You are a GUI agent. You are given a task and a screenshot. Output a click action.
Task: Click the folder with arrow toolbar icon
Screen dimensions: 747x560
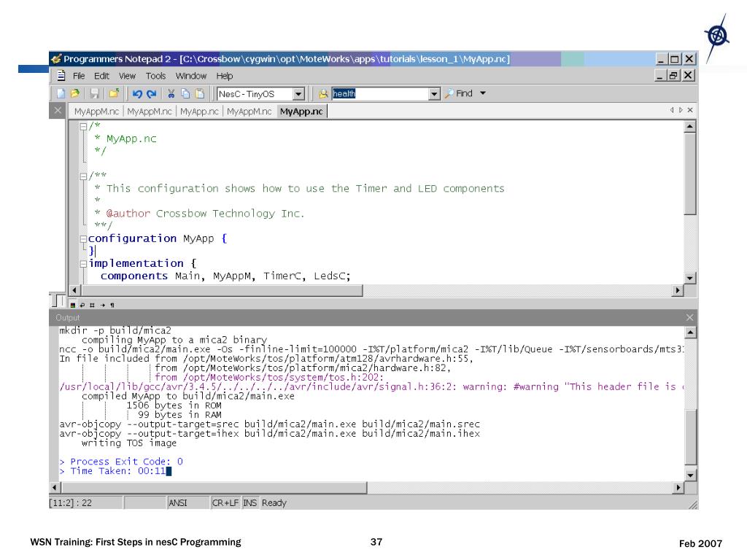click(x=114, y=94)
